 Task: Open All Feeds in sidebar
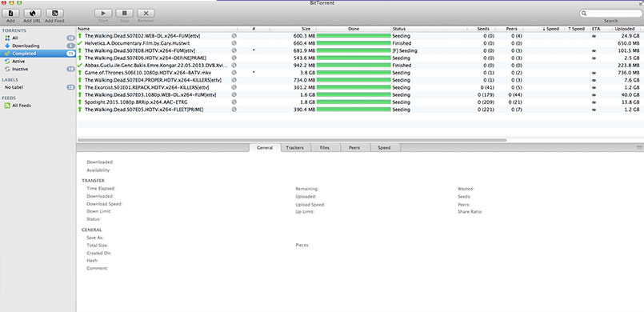tap(38, 106)
